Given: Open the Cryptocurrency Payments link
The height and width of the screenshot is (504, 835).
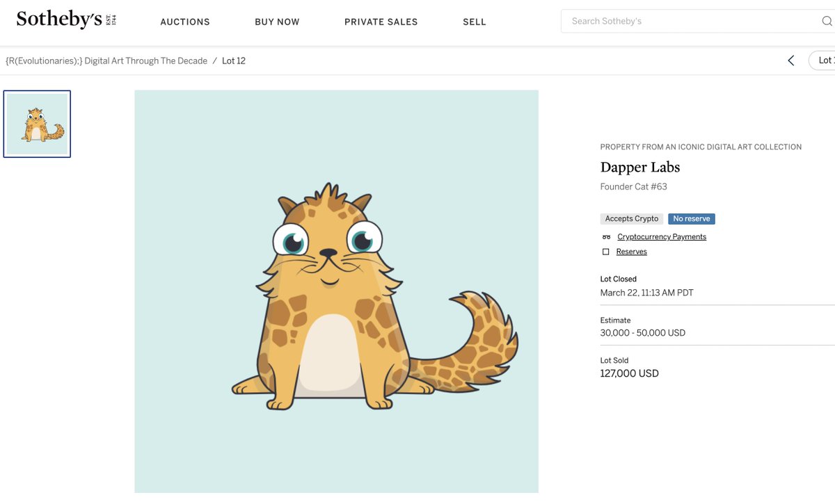Looking at the screenshot, I should [x=662, y=237].
